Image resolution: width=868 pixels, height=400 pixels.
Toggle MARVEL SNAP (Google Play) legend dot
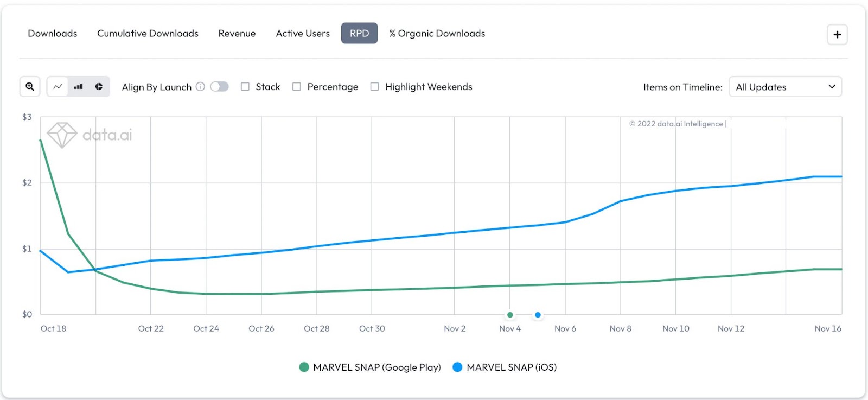(304, 367)
